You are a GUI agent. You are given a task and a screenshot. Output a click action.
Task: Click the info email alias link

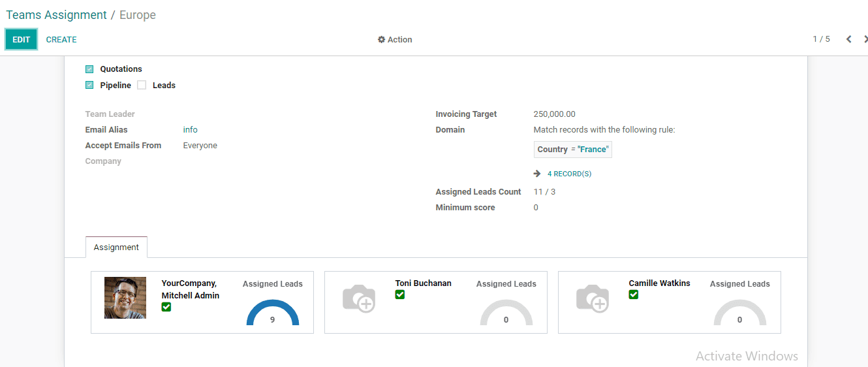point(191,130)
